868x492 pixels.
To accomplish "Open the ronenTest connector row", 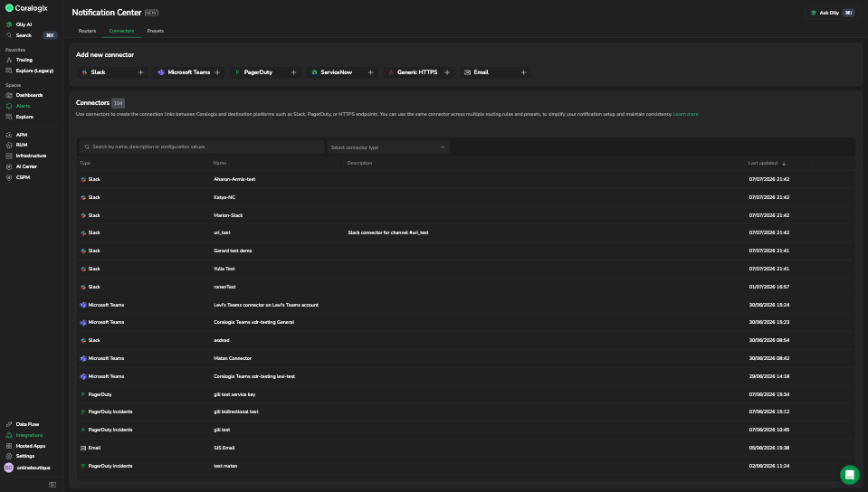I will pyautogui.click(x=466, y=287).
